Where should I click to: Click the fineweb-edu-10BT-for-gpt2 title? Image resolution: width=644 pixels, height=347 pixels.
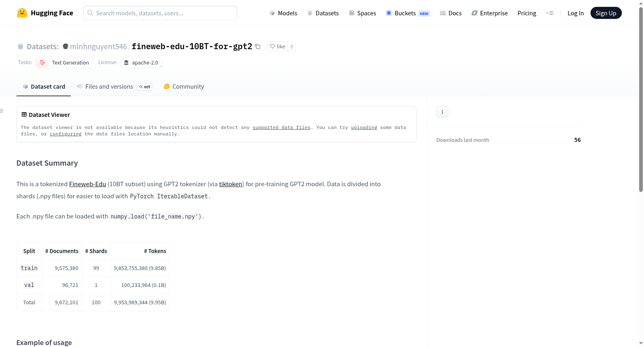click(192, 46)
